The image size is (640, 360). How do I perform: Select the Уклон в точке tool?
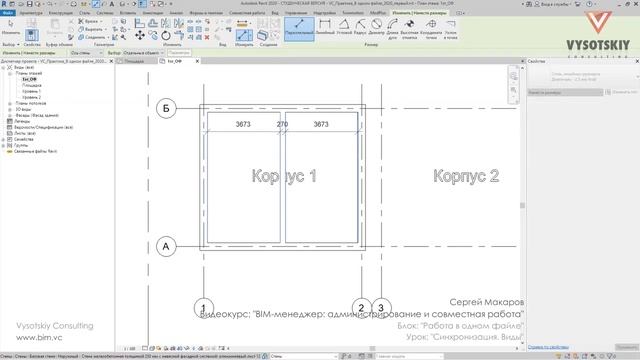[451, 29]
